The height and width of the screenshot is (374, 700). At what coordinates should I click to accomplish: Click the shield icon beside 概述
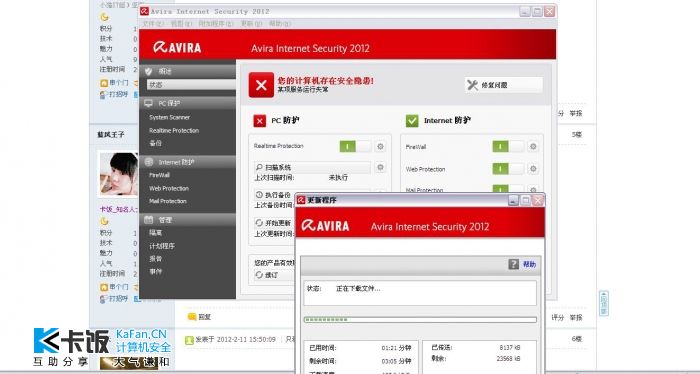pos(149,71)
